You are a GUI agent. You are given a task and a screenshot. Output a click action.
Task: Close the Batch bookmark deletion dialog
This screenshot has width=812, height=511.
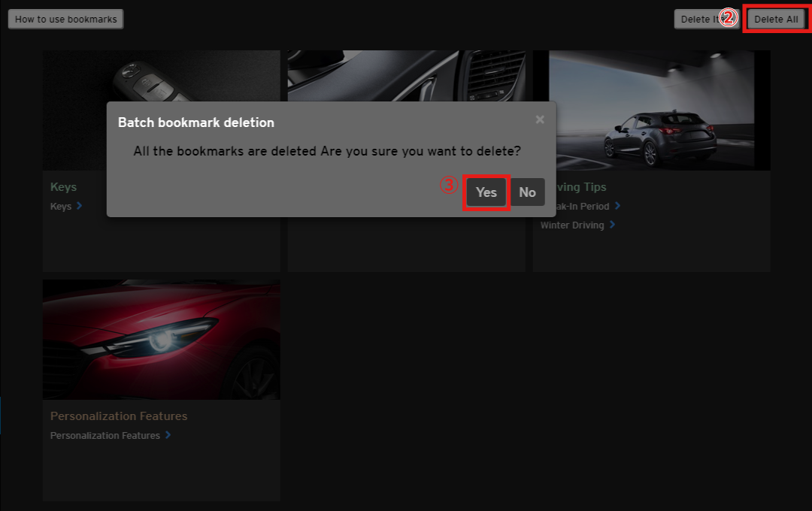tap(540, 119)
